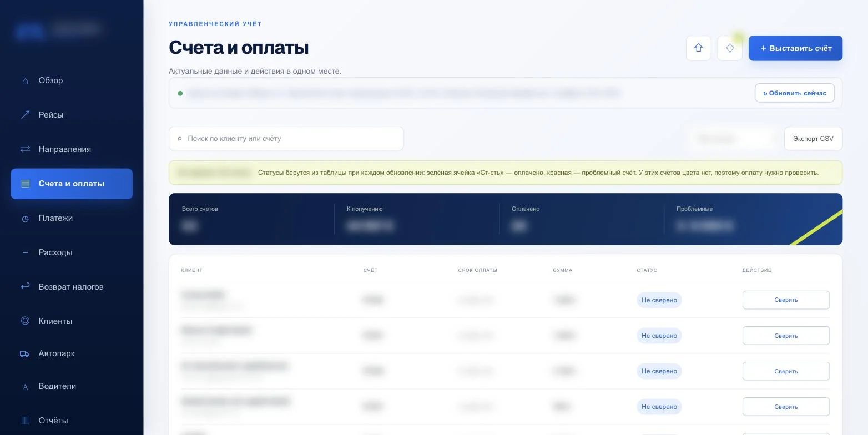Click the СТАТУС column header
The image size is (868, 435).
coord(647,270)
